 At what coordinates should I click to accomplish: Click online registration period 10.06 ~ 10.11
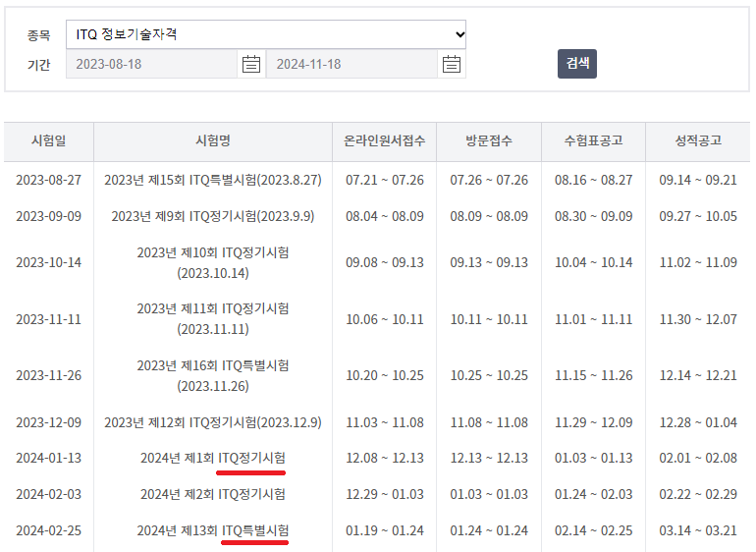[x=385, y=319]
